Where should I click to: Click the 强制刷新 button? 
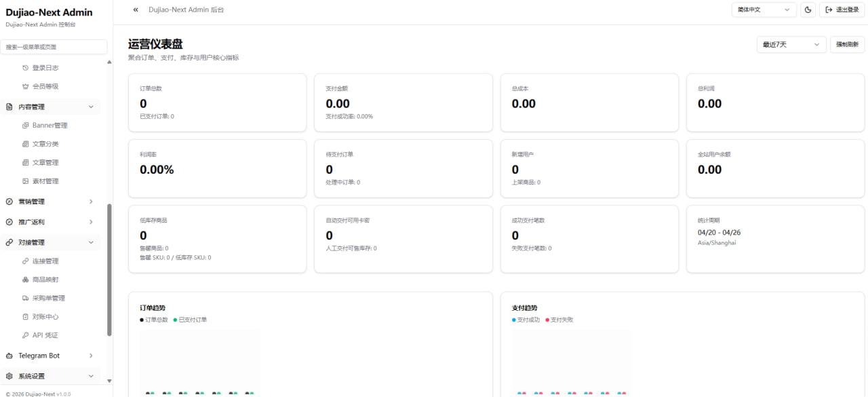click(x=847, y=45)
